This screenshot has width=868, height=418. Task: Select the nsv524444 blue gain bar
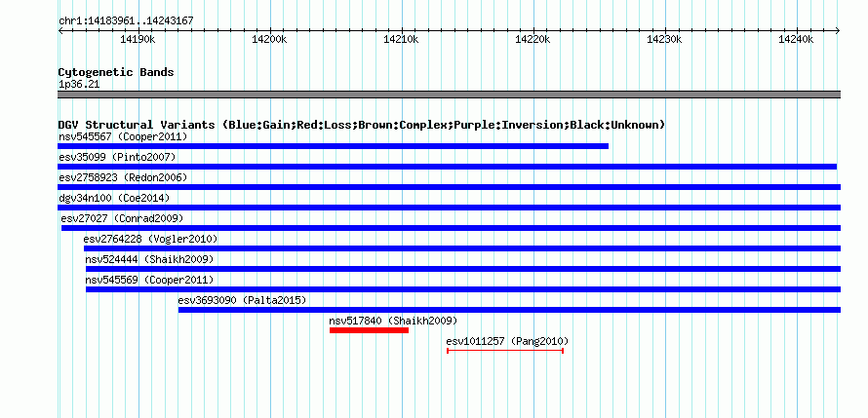point(463,269)
